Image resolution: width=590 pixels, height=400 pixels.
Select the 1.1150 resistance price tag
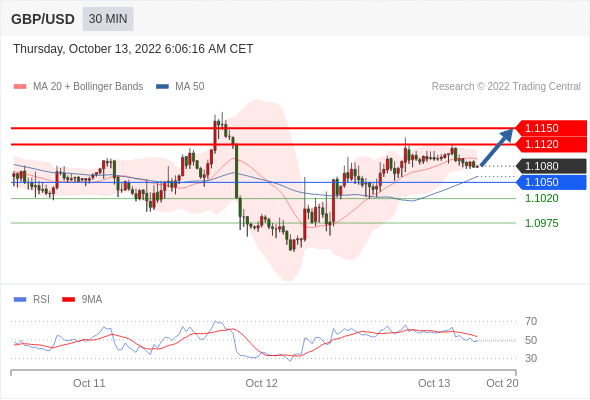click(x=551, y=128)
